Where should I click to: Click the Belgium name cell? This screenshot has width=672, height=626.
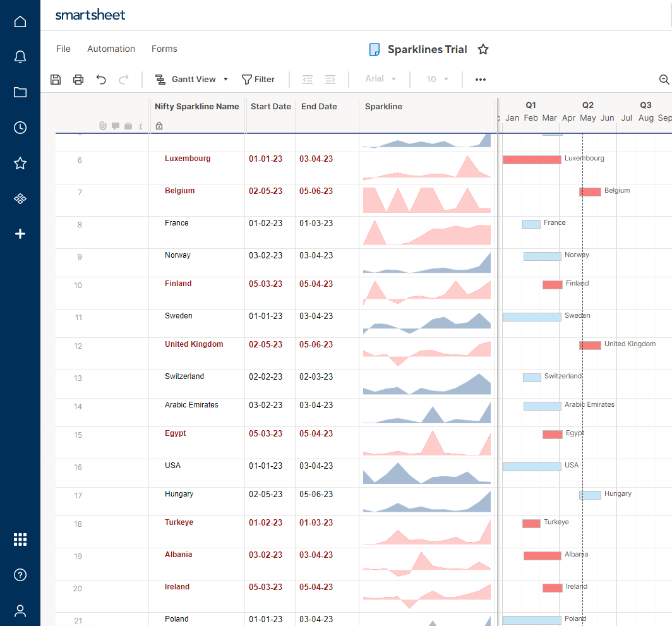coord(180,191)
